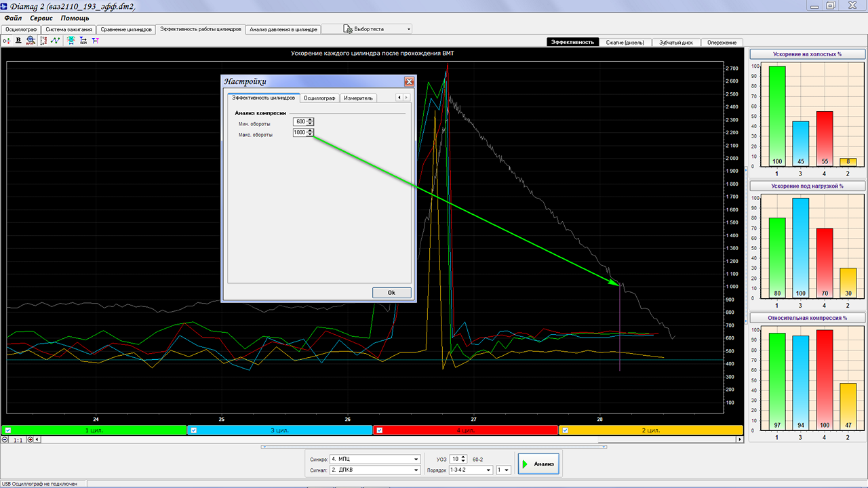The height and width of the screenshot is (488, 868).
Task: Toggle the 4 цил. checkbox
Action: (379, 430)
